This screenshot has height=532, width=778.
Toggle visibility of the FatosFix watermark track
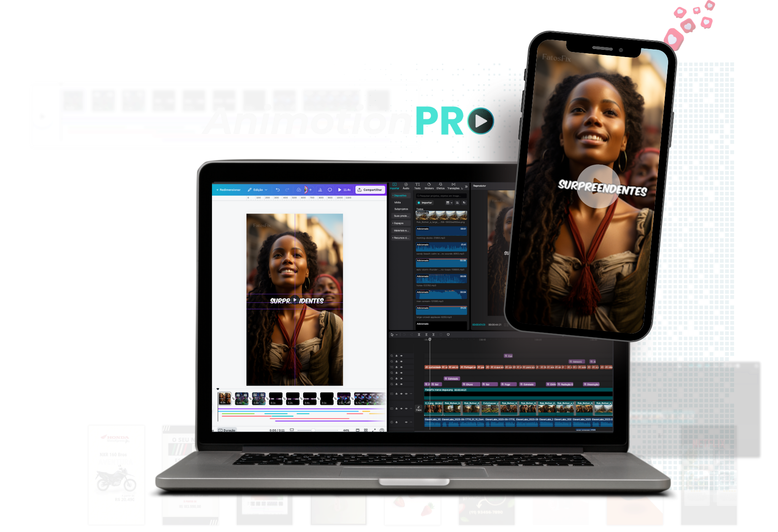coord(401,394)
